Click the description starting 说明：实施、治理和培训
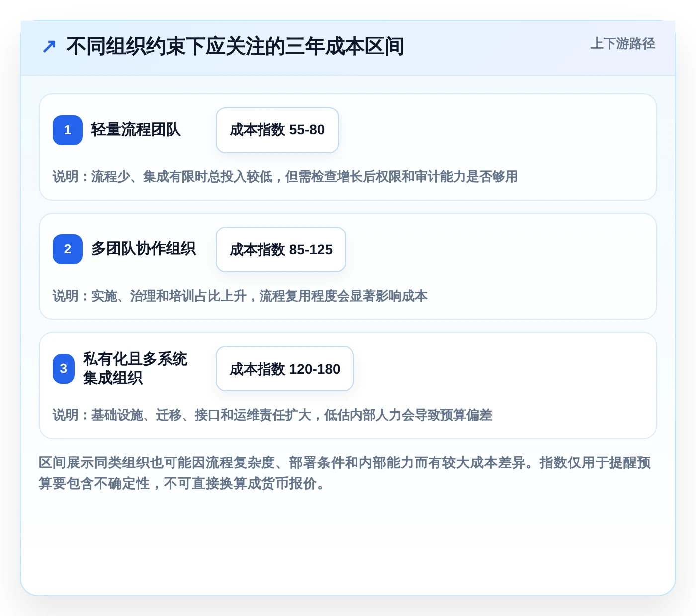This screenshot has width=696, height=616. point(240,296)
